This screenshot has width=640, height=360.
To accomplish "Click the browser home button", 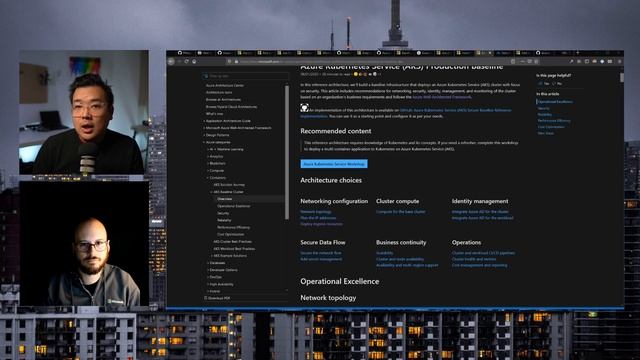I will pyautogui.click(x=194, y=61).
